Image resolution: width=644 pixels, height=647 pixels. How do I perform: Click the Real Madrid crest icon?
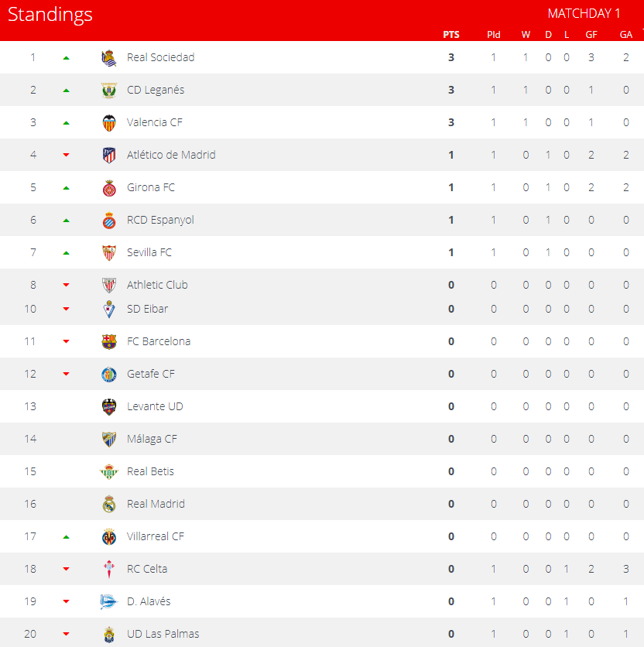(x=109, y=505)
